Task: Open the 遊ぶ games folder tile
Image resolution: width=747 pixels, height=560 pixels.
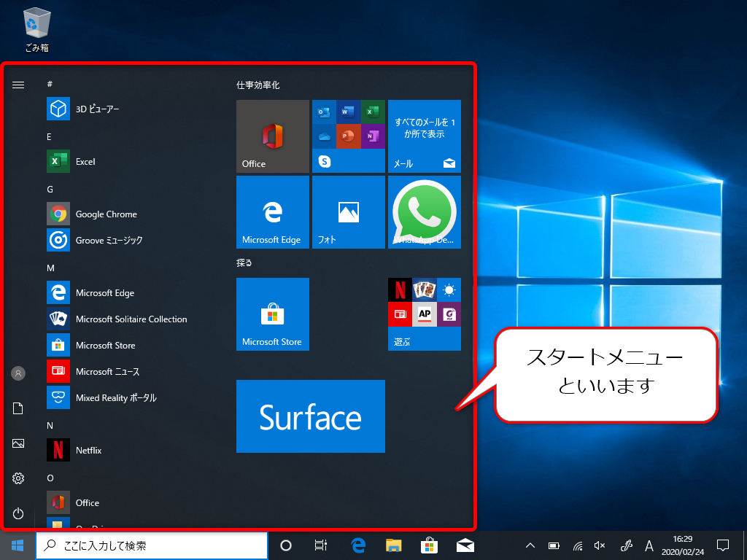Action: (424, 314)
